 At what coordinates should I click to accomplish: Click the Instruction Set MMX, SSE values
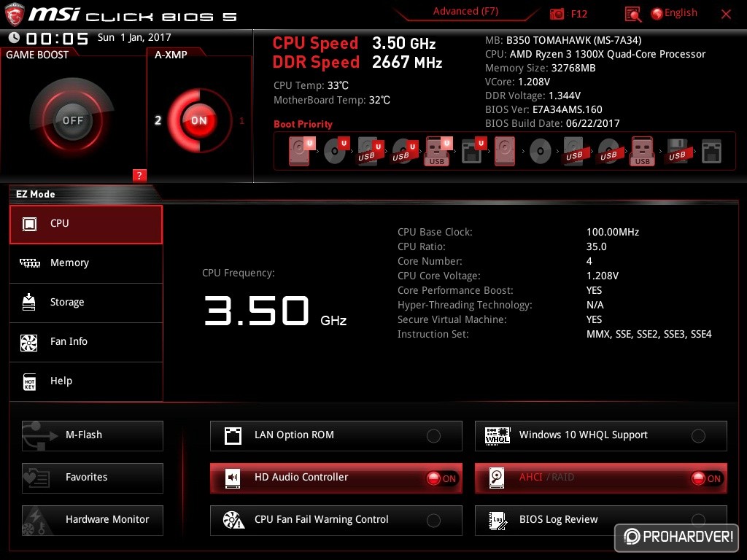tap(649, 334)
